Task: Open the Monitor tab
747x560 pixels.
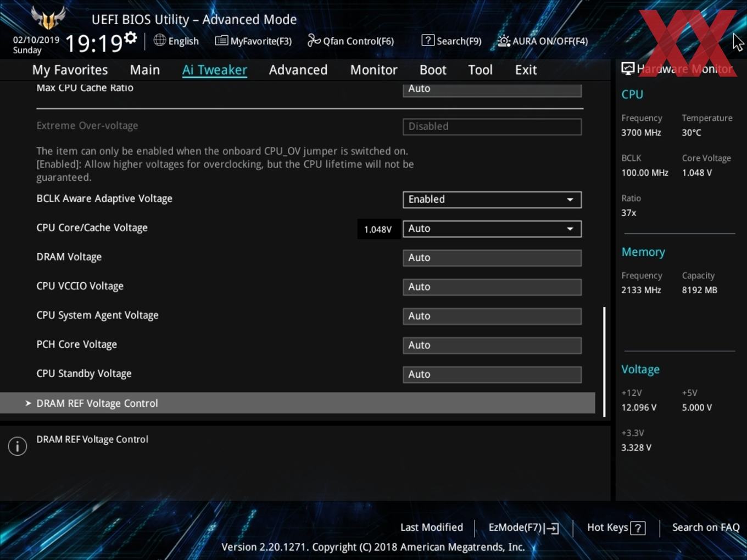Action: point(374,70)
